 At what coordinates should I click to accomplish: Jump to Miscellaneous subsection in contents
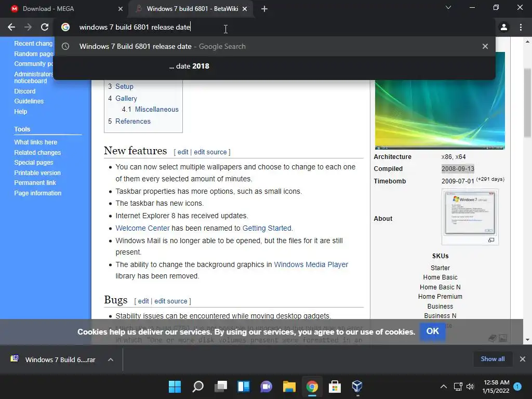[x=156, y=109]
